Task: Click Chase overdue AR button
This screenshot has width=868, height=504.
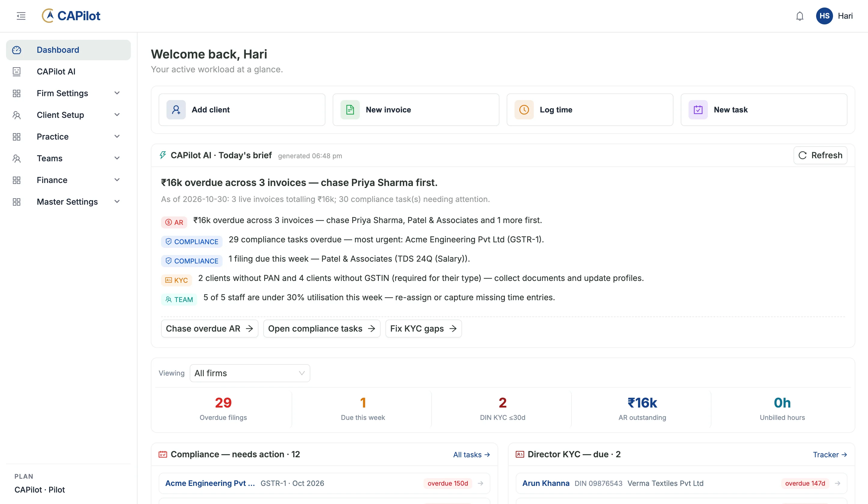Action: [209, 329]
